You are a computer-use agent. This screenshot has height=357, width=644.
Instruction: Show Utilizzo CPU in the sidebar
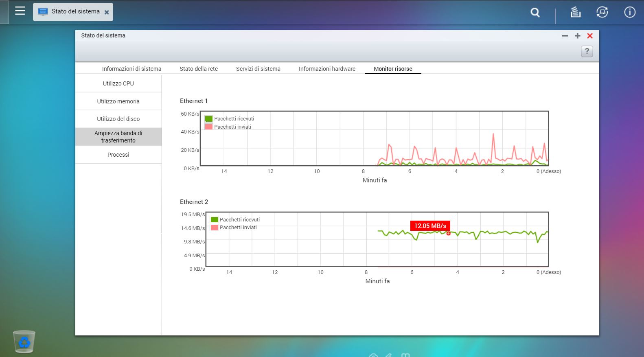(118, 83)
